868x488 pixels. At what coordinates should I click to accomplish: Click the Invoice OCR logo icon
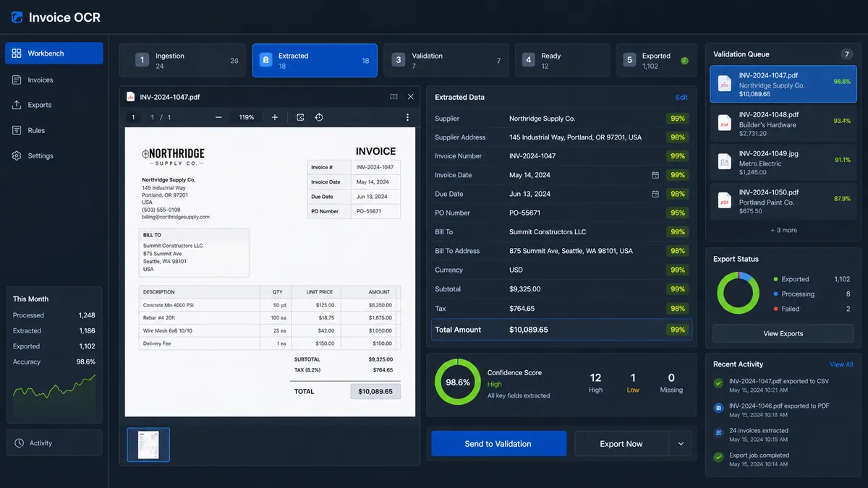pos(16,17)
